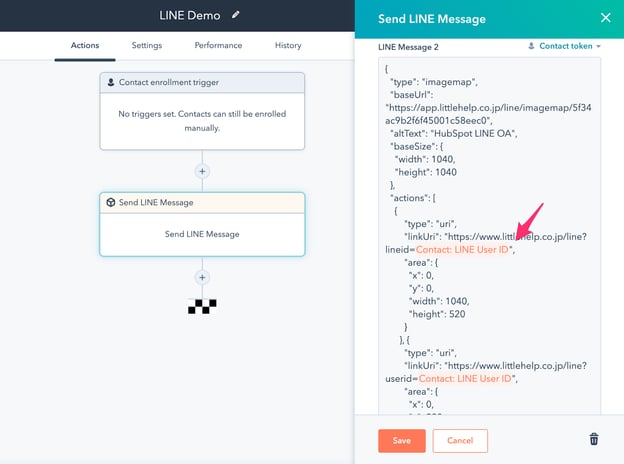The image size is (624, 464).
Task: Close the Send LINE Message panel
Action: 605,17
